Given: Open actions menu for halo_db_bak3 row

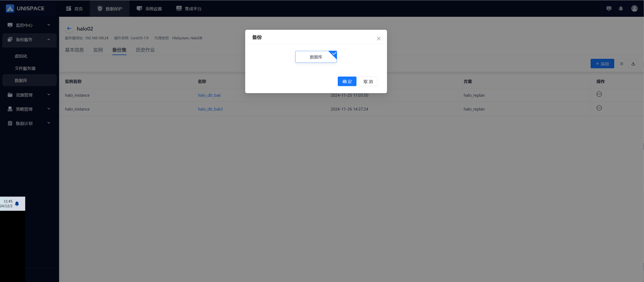Looking at the screenshot, I should [x=599, y=108].
